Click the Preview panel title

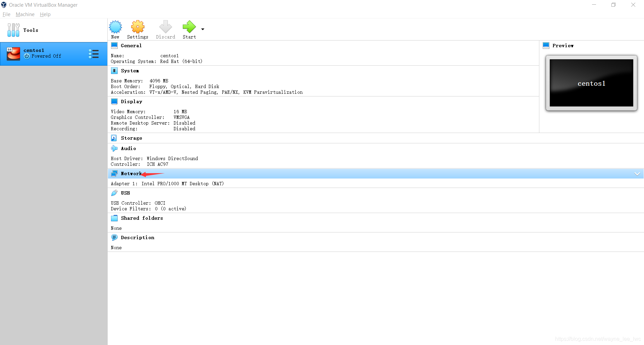pos(563,46)
